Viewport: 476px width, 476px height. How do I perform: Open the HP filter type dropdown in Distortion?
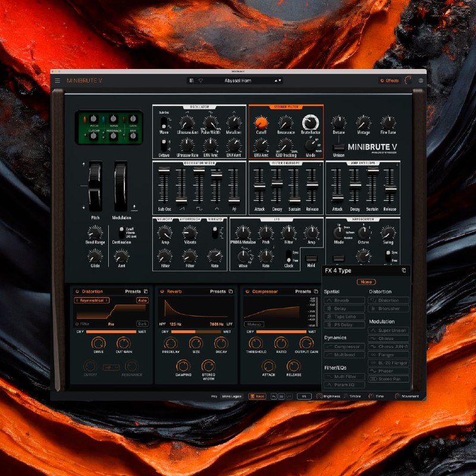click(x=111, y=367)
